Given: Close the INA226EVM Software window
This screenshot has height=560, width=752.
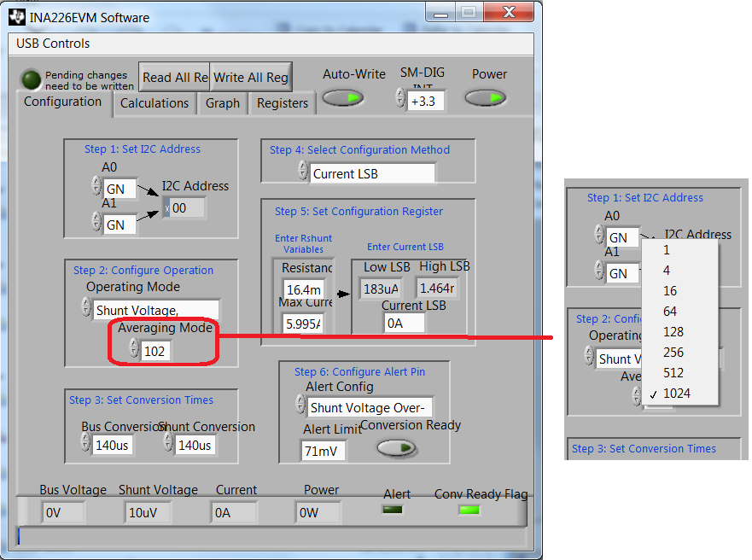Looking at the screenshot, I should point(509,11).
